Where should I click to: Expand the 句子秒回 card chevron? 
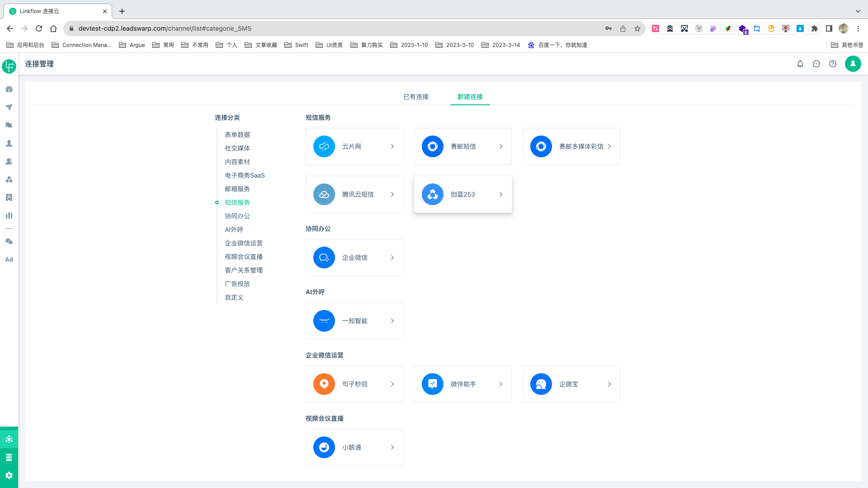click(x=392, y=384)
